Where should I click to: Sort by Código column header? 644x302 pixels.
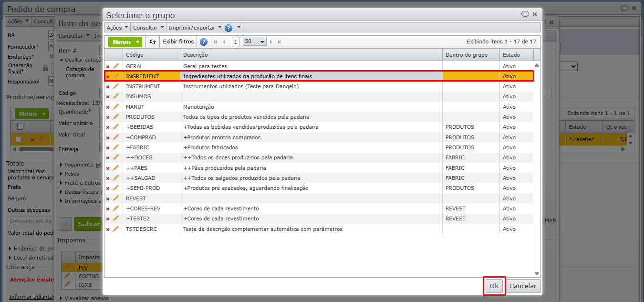(x=151, y=55)
